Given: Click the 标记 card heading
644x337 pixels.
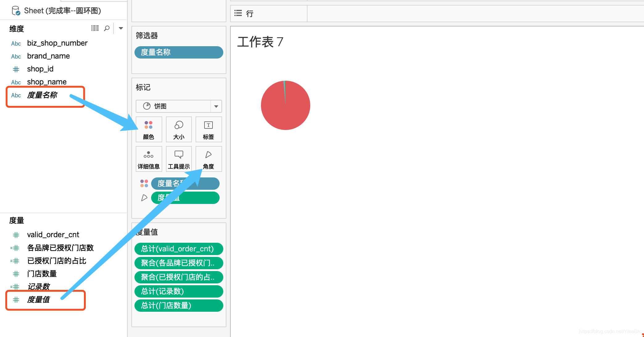Looking at the screenshot, I should [143, 87].
